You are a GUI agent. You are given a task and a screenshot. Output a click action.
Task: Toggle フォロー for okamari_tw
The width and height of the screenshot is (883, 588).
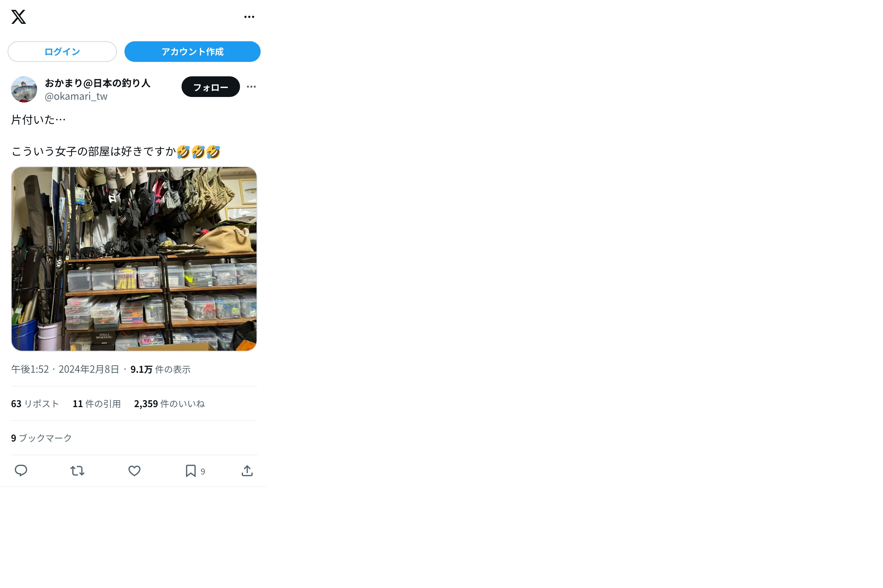click(211, 87)
